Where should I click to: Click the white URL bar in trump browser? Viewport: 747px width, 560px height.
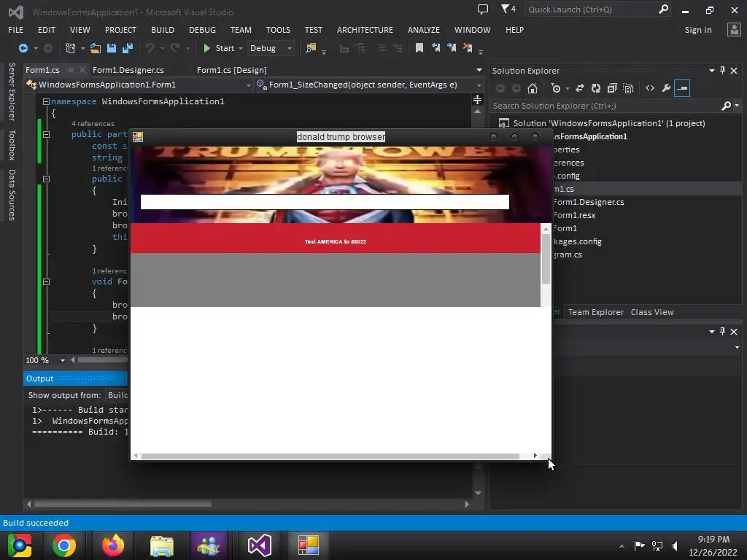coord(325,202)
